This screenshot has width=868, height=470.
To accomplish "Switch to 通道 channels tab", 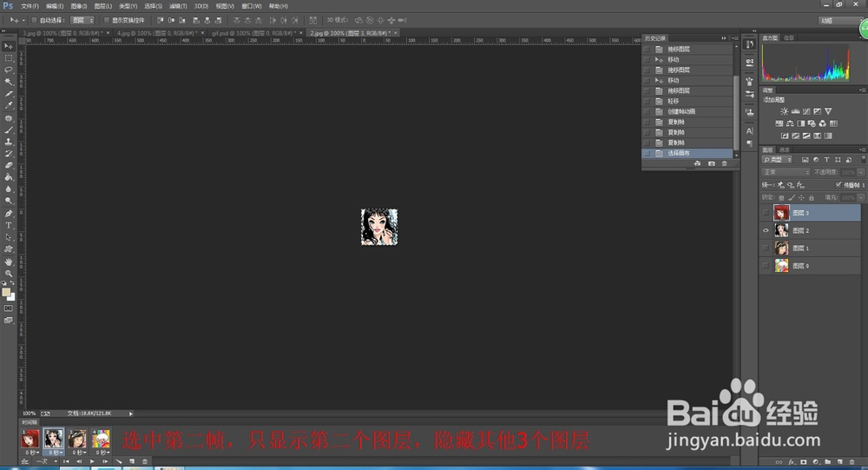I will 785,149.
